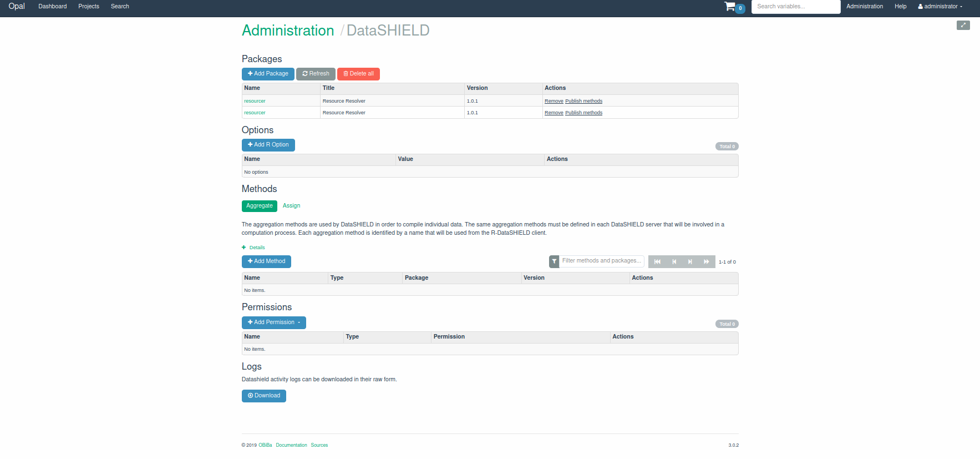This screenshot has width=980, height=459.
Task: Go to previous page of methods
Action: click(x=674, y=261)
